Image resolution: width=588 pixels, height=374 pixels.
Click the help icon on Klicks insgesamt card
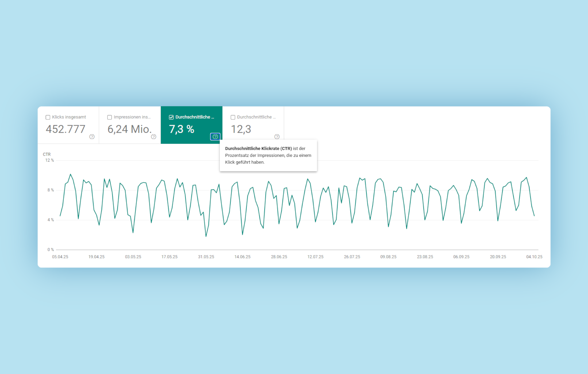click(x=92, y=137)
